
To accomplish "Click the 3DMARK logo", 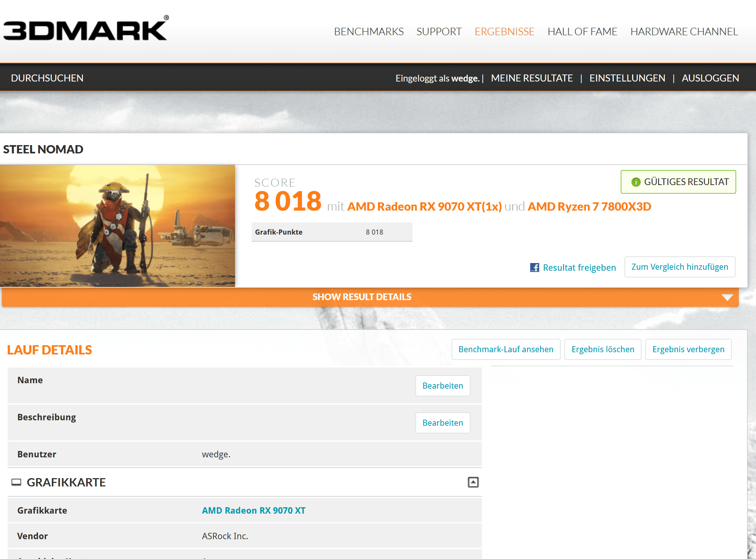I will tap(86, 30).
